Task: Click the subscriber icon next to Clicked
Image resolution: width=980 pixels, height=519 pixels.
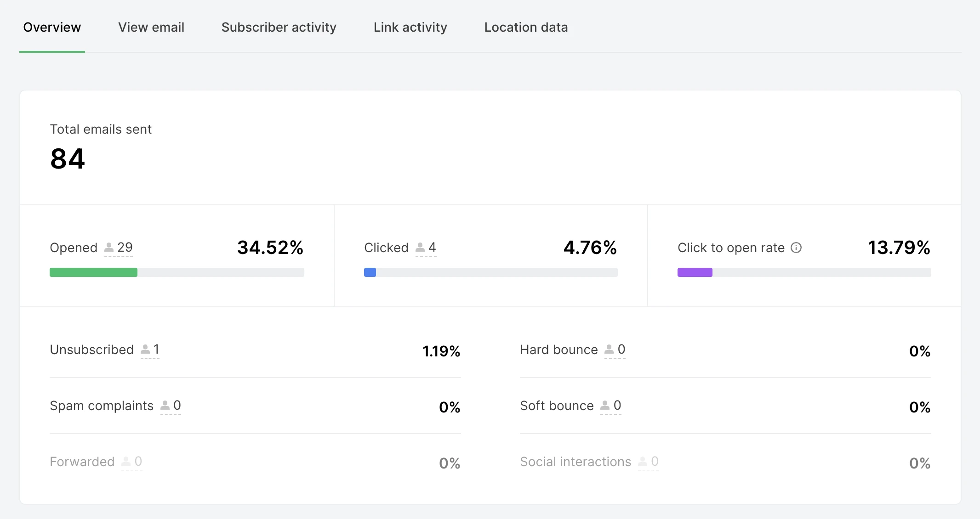Action: (x=420, y=248)
